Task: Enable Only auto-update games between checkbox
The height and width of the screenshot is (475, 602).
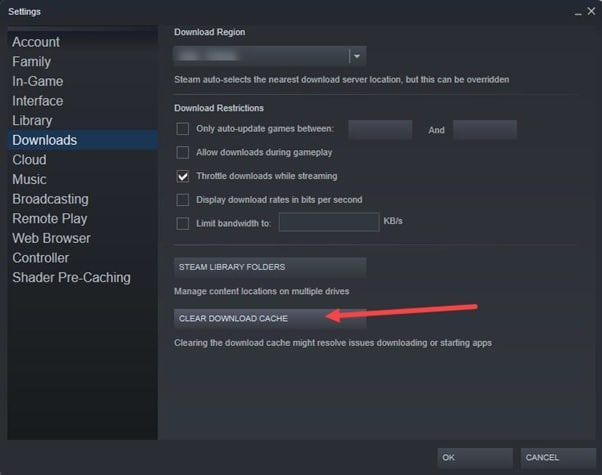Action: (x=182, y=129)
